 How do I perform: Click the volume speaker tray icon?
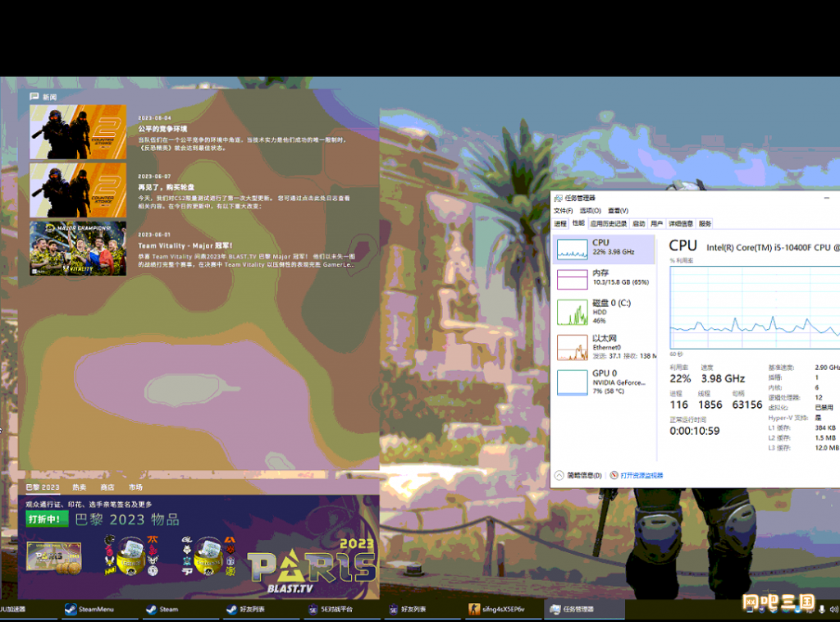[x=833, y=609]
